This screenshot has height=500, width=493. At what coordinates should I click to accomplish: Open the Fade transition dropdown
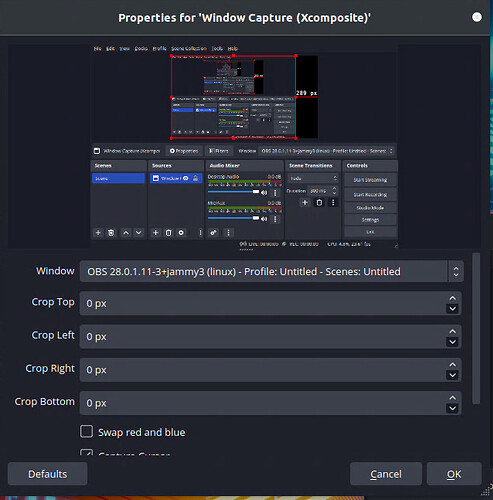point(313,178)
